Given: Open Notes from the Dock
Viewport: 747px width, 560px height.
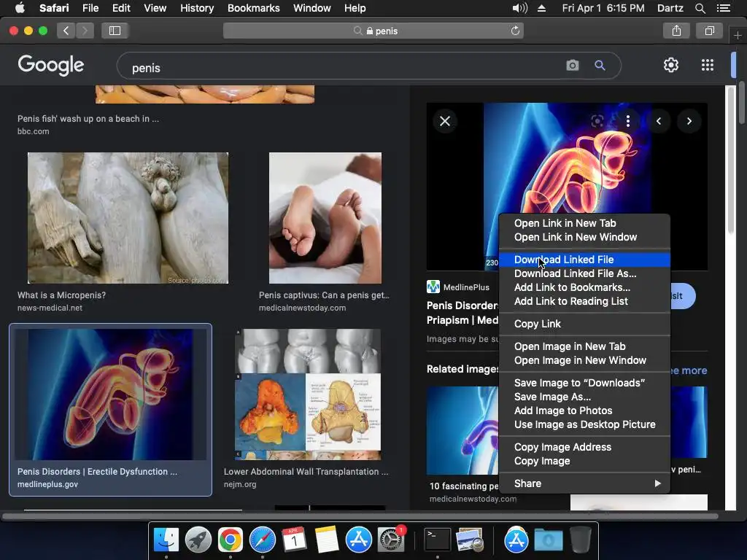Looking at the screenshot, I should pyautogui.click(x=326, y=540).
